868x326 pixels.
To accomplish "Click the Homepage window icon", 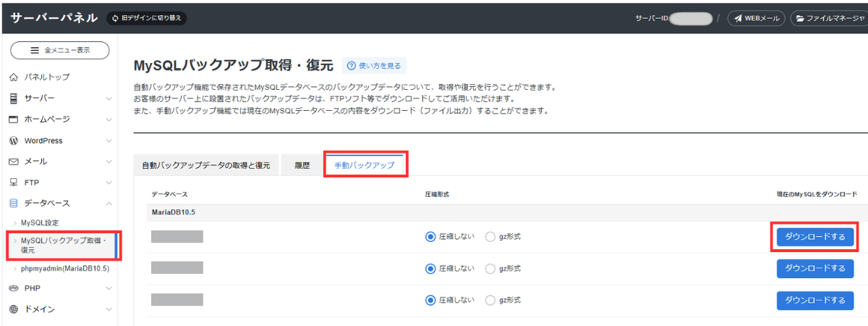I will coord(13,119).
